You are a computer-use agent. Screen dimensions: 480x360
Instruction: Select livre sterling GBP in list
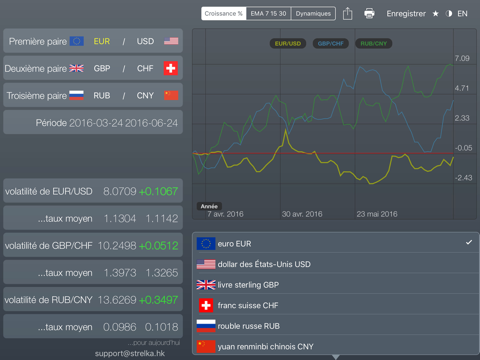coord(336,285)
